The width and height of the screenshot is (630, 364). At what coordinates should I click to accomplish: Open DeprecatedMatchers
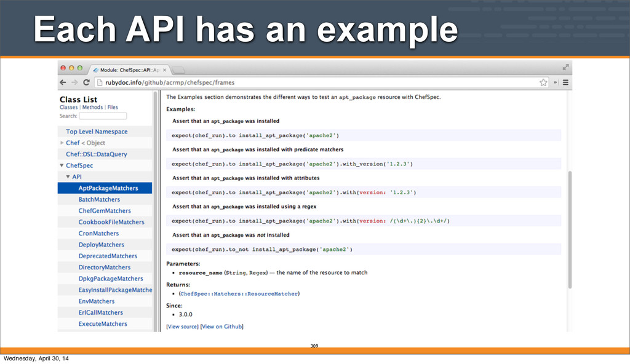click(108, 256)
